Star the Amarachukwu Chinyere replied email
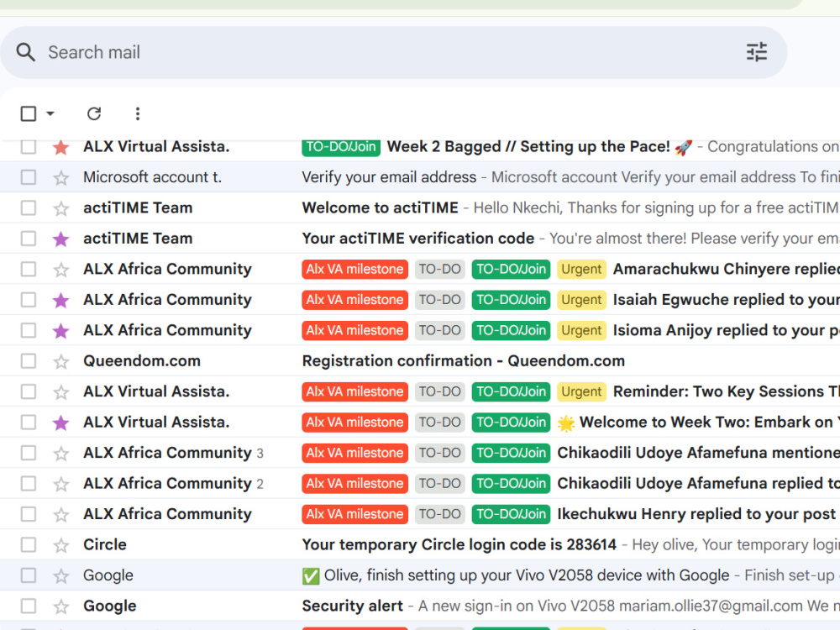 [x=61, y=269]
